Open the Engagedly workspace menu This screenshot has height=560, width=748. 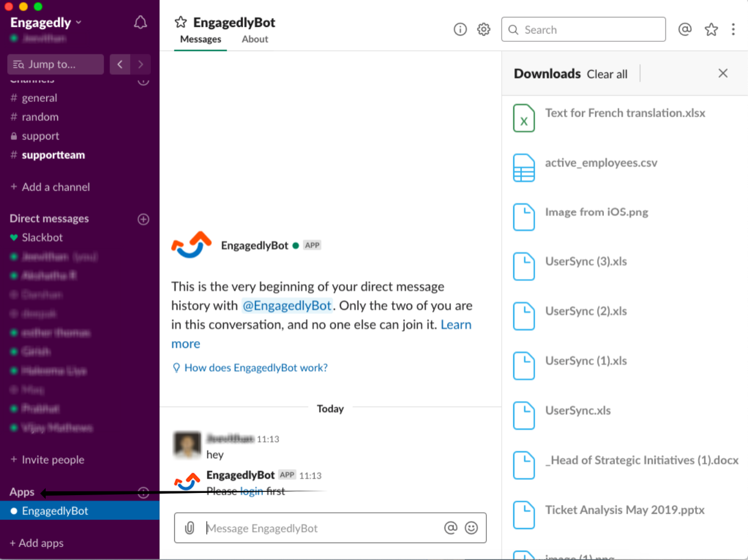click(x=46, y=23)
